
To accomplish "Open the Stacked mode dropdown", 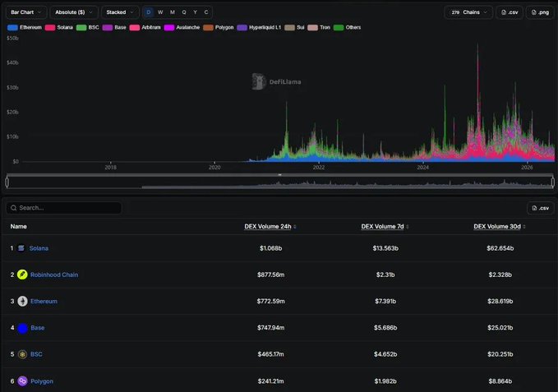I will 120,12.
